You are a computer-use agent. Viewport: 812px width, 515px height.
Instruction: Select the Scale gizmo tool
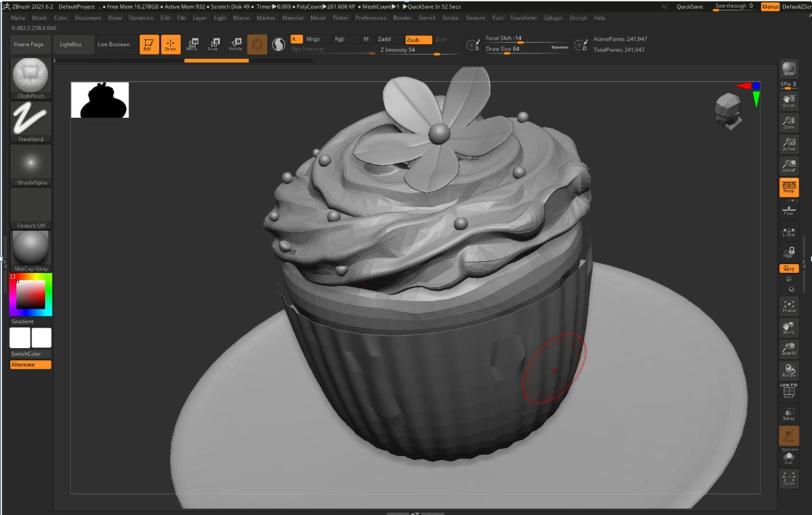213,44
